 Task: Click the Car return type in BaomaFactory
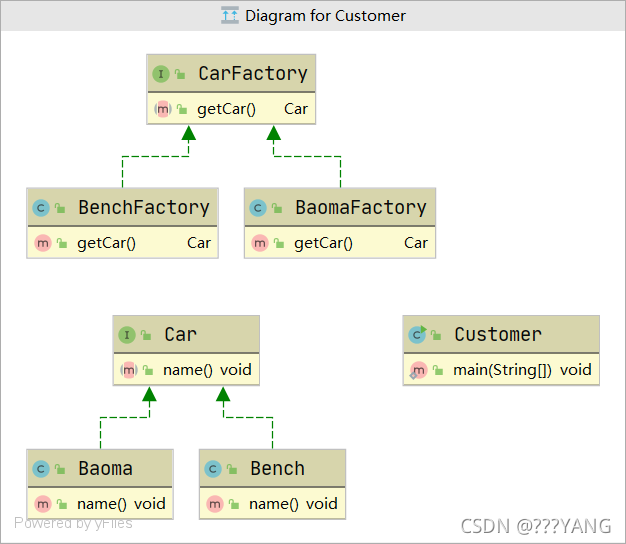pos(416,243)
